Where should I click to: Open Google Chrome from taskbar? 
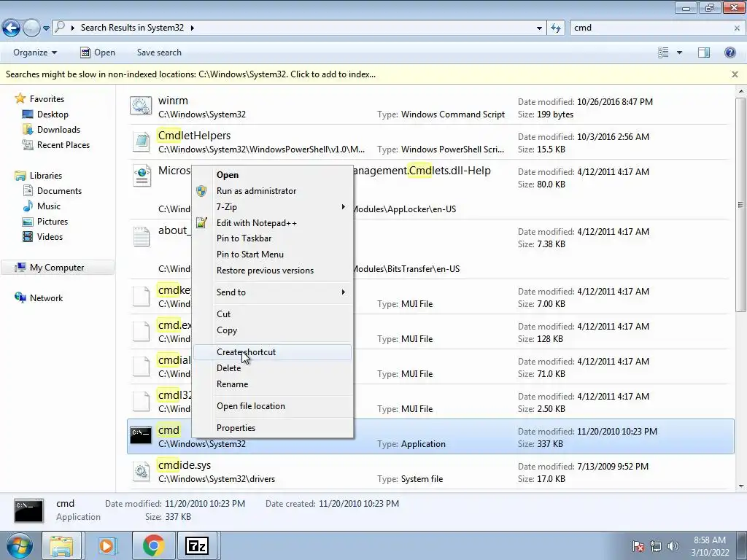click(153, 545)
